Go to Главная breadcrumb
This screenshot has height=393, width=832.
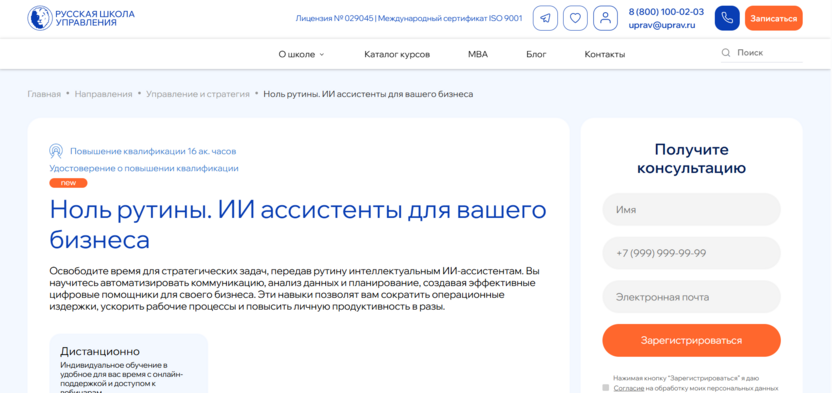tap(44, 94)
